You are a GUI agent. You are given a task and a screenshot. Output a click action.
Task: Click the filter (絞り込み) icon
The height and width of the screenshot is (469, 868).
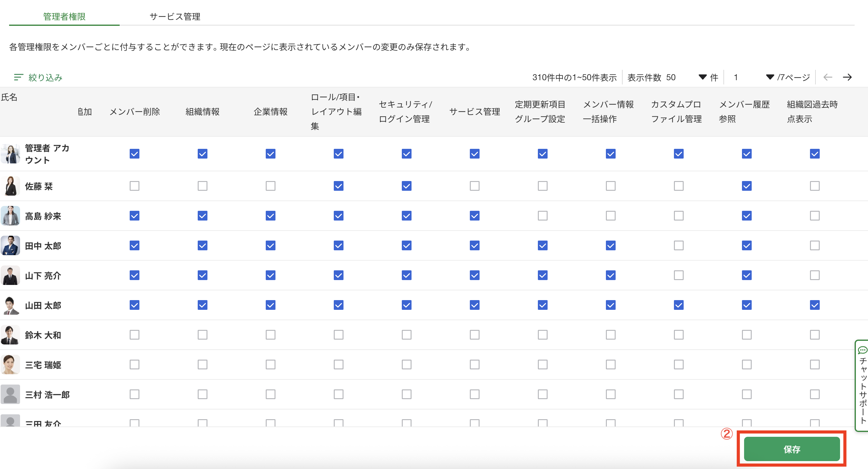pyautogui.click(x=18, y=77)
